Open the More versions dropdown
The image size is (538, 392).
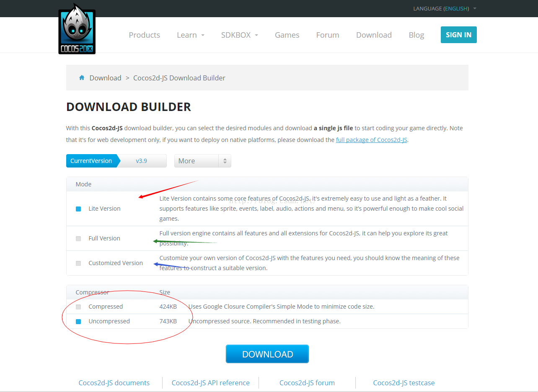click(x=203, y=161)
